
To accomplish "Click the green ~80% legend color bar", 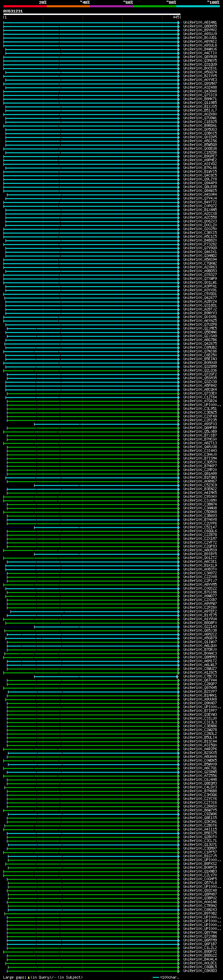I will pyautogui.click(x=154, y=6).
